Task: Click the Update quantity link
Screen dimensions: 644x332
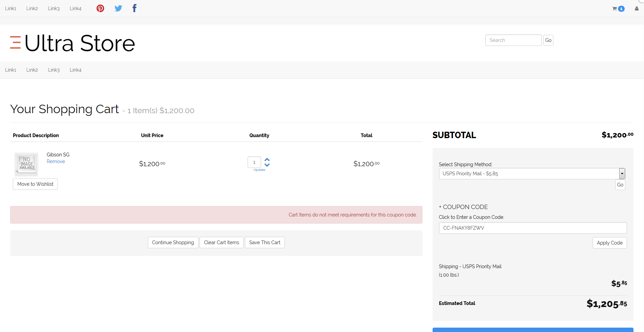Action: 259,170
